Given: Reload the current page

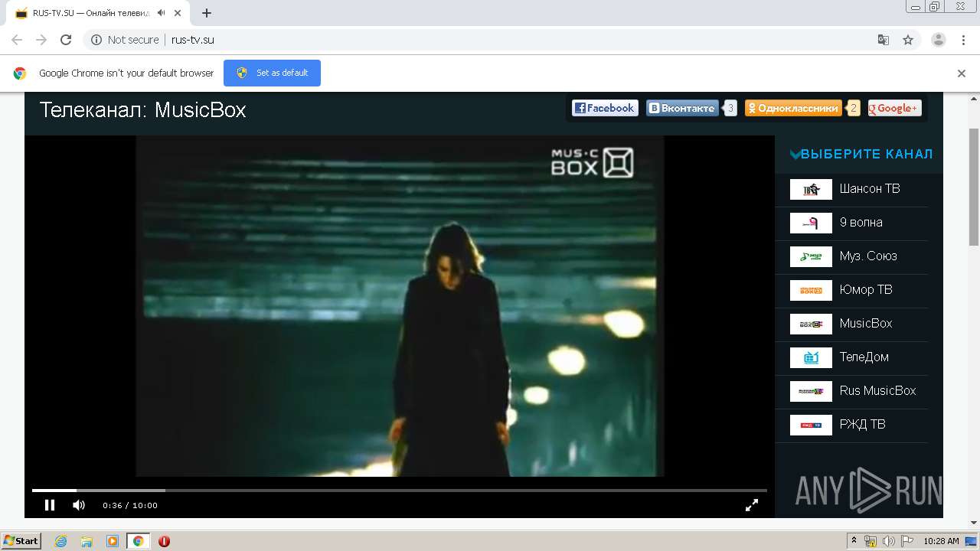Looking at the screenshot, I should [66, 40].
